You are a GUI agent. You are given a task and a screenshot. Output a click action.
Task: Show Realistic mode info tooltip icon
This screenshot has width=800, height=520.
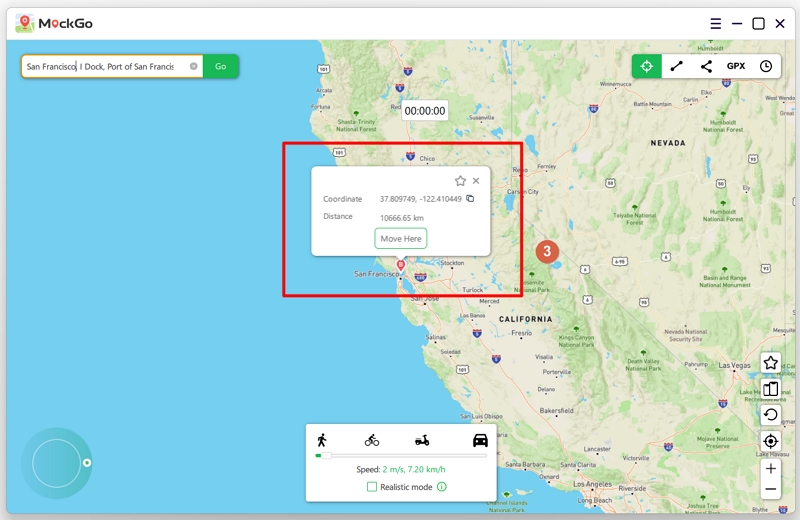[442, 487]
